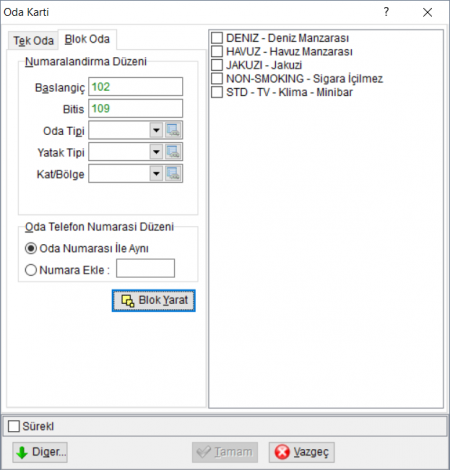
Task: Open lookup icon beside Kat/Bölge
Action: coord(173,174)
